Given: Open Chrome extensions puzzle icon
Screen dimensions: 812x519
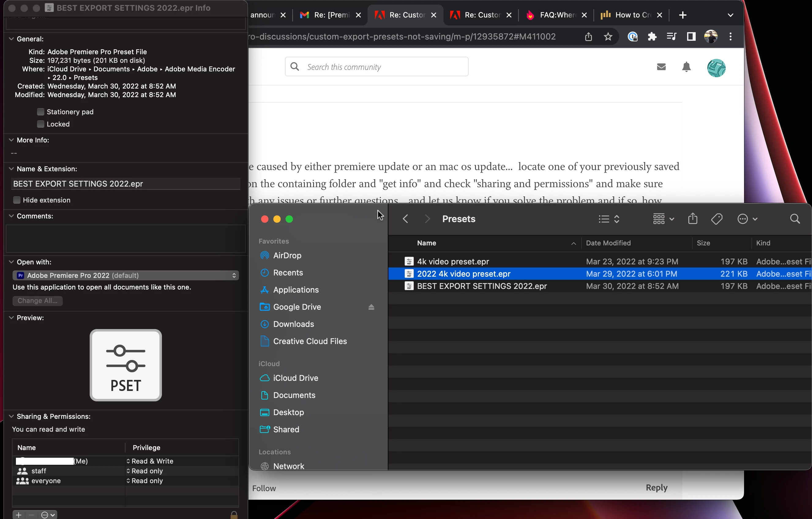Looking at the screenshot, I should click(x=652, y=36).
